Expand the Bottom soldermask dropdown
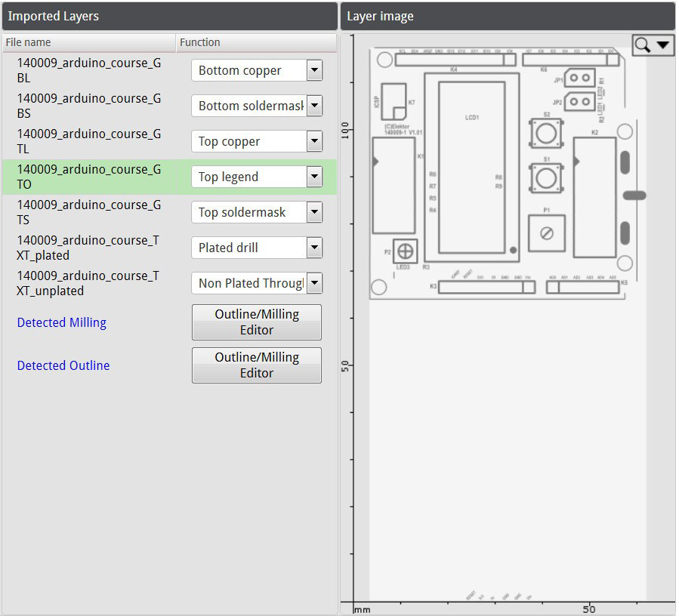Image resolution: width=679 pixels, height=616 pixels. click(314, 105)
